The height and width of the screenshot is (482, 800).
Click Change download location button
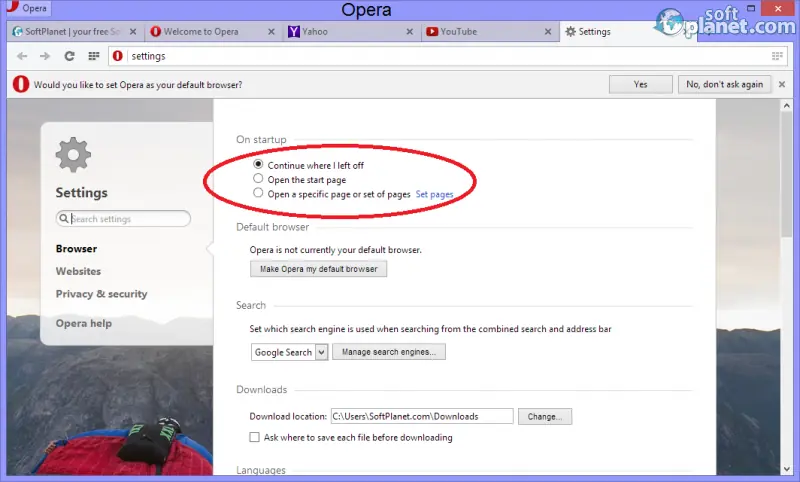[545, 416]
